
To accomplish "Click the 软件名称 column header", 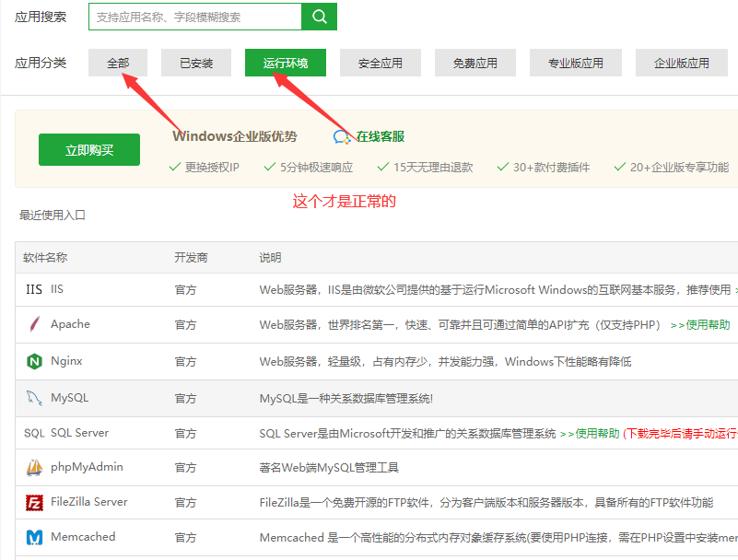I will [x=45, y=257].
